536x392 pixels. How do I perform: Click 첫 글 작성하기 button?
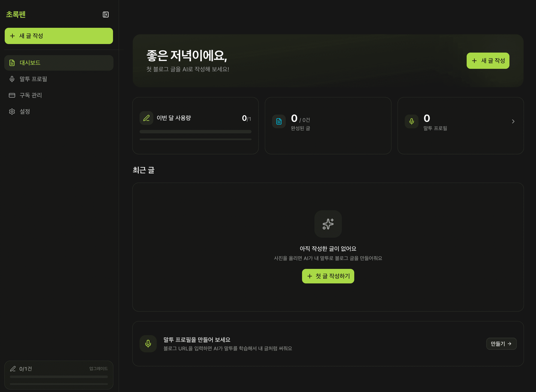tap(328, 276)
